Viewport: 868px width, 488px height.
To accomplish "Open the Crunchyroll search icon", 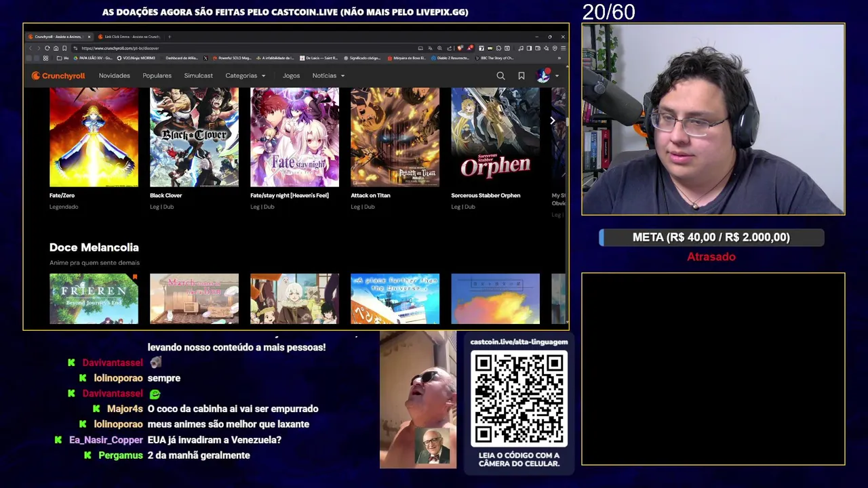I will tap(500, 76).
